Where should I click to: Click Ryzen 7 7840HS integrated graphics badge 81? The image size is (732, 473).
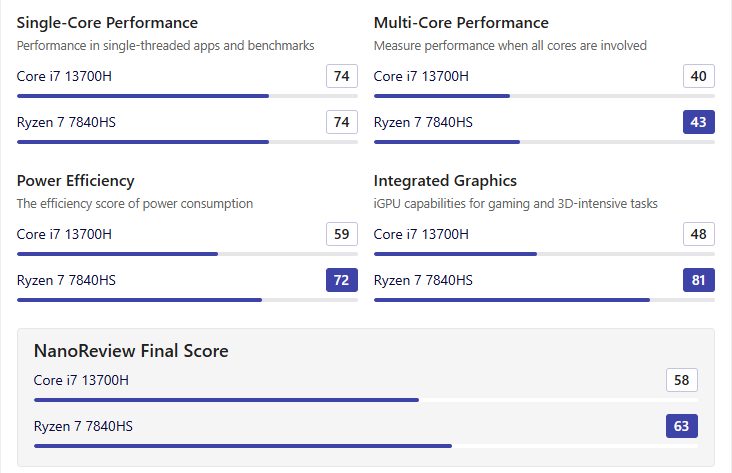tap(698, 280)
